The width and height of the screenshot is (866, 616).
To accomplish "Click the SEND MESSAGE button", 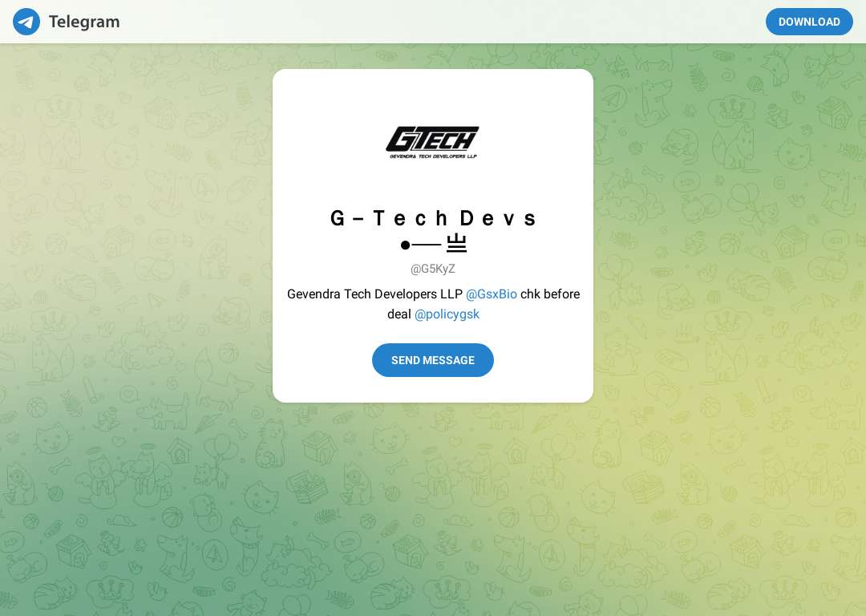I will pyautogui.click(x=432, y=360).
